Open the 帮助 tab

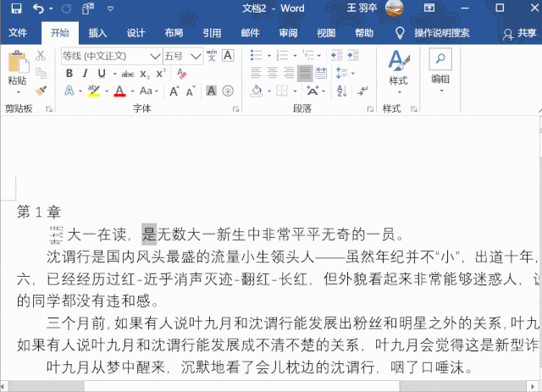pos(364,33)
